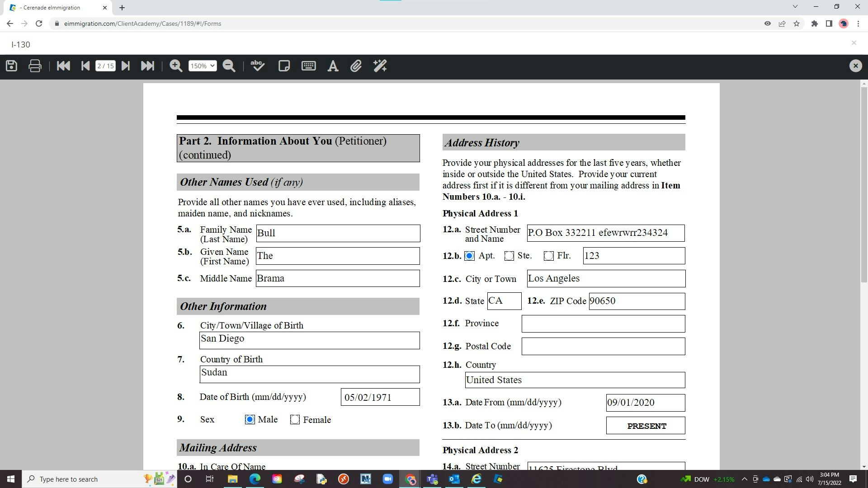Attach a file with the paperclip tool
868x488 pixels.
[356, 66]
